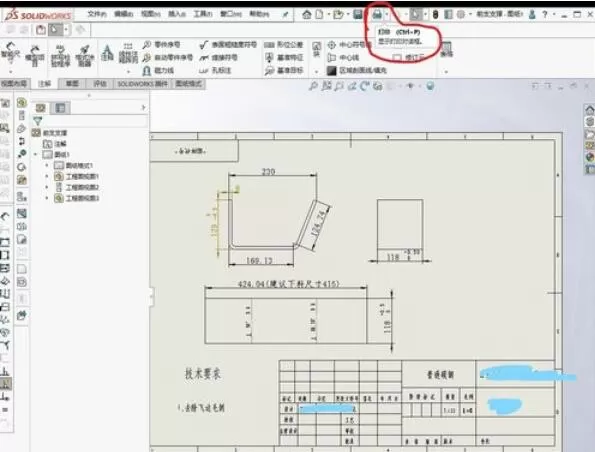Open the Edit (编辑) menu
Image resolution: width=595 pixels, height=452 pixels.
[124, 14]
